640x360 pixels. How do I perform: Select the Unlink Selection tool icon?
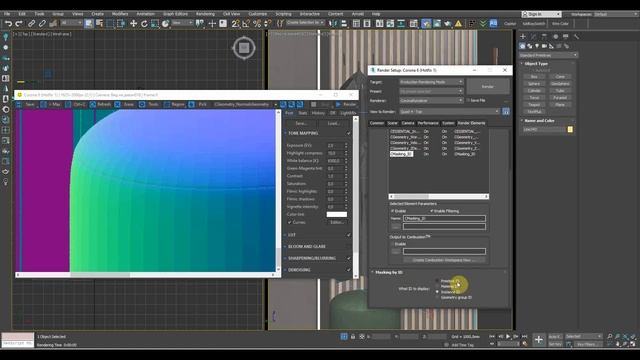point(42,24)
